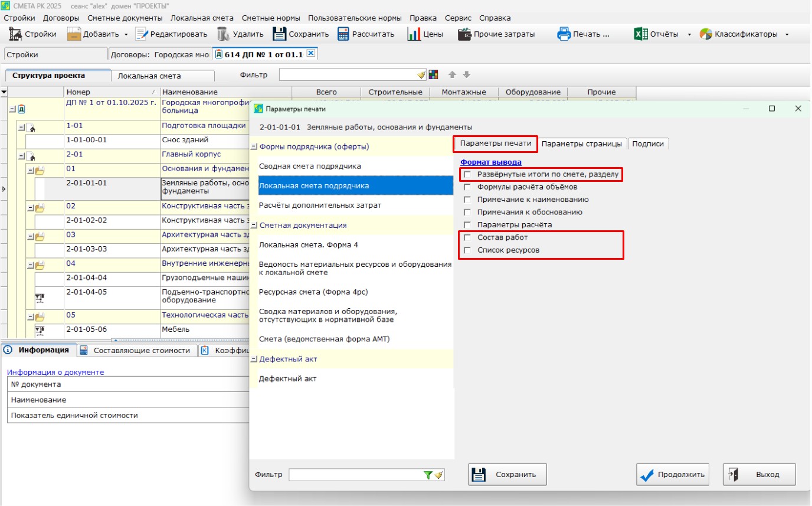Click the Удалить trash bin icon
Screen dimensions: 812x506
(x=222, y=34)
